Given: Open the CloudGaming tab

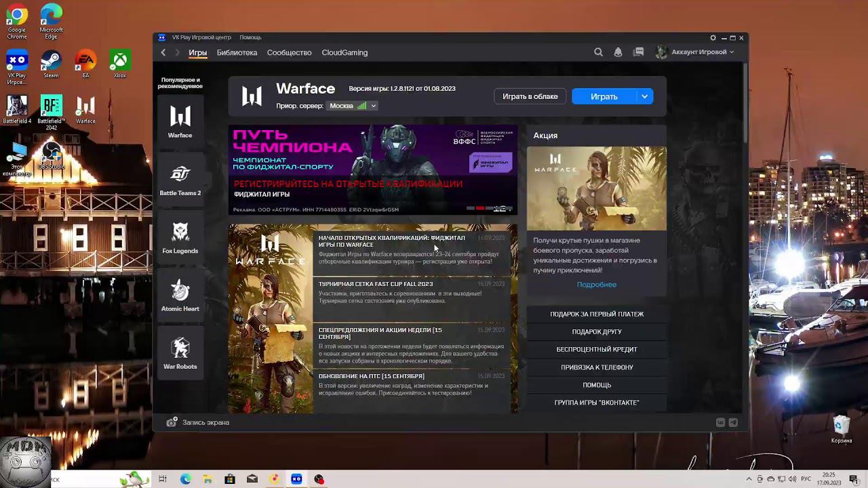Looking at the screenshot, I should coord(344,52).
